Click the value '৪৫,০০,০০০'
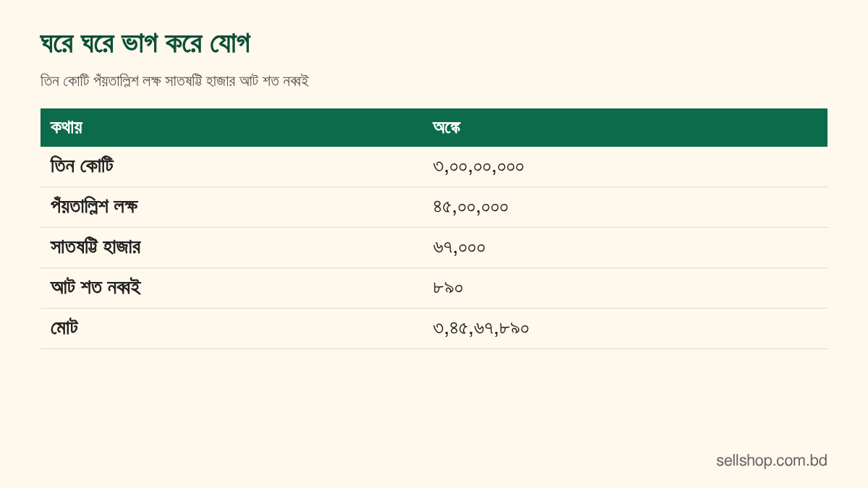Viewport: 868px width, 488px height. tap(470, 207)
